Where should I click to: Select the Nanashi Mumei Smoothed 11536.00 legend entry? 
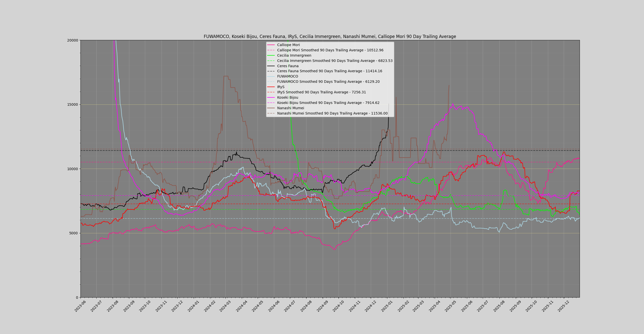pyautogui.click(x=332, y=114)
